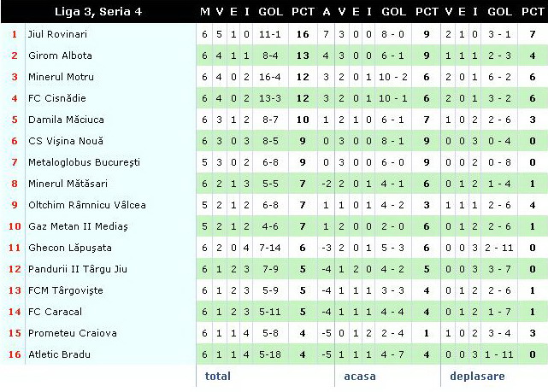Click Metaloglobus Bucureşti team name
This screenshot has height=392, width=548.
[85, 162]
